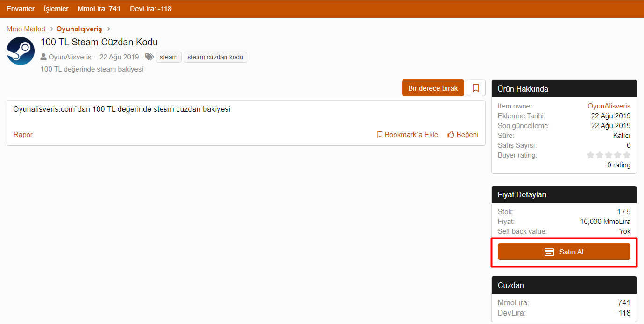Click the Sell-back value Yok text
644x324 pixels.
[625, 231]
